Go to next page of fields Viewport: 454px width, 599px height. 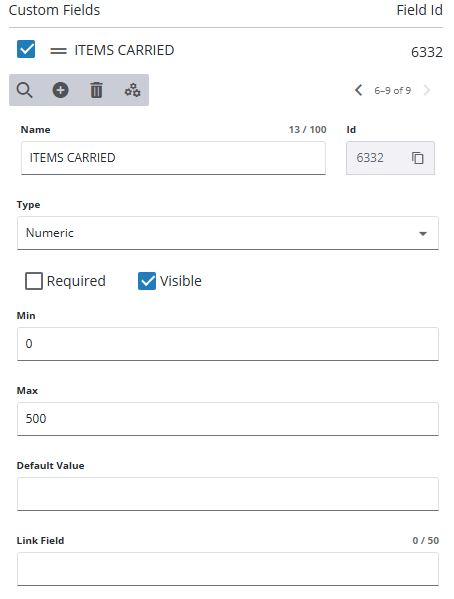[x=427, y=91]
